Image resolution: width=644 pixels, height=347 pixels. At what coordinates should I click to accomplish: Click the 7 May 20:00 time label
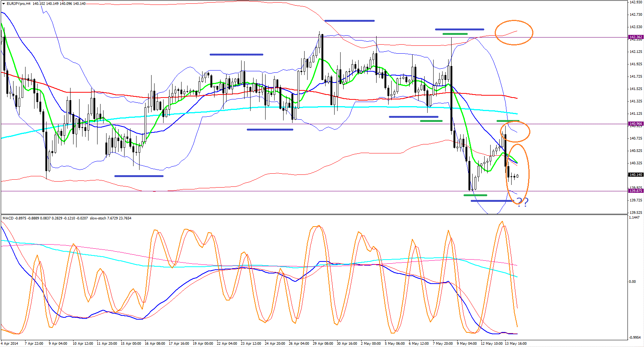pos(443,343)
